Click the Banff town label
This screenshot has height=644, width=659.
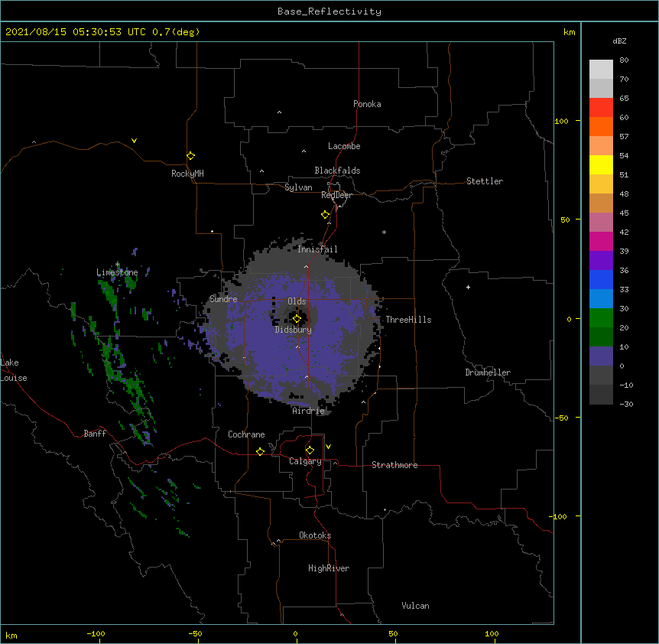(95, 434)
